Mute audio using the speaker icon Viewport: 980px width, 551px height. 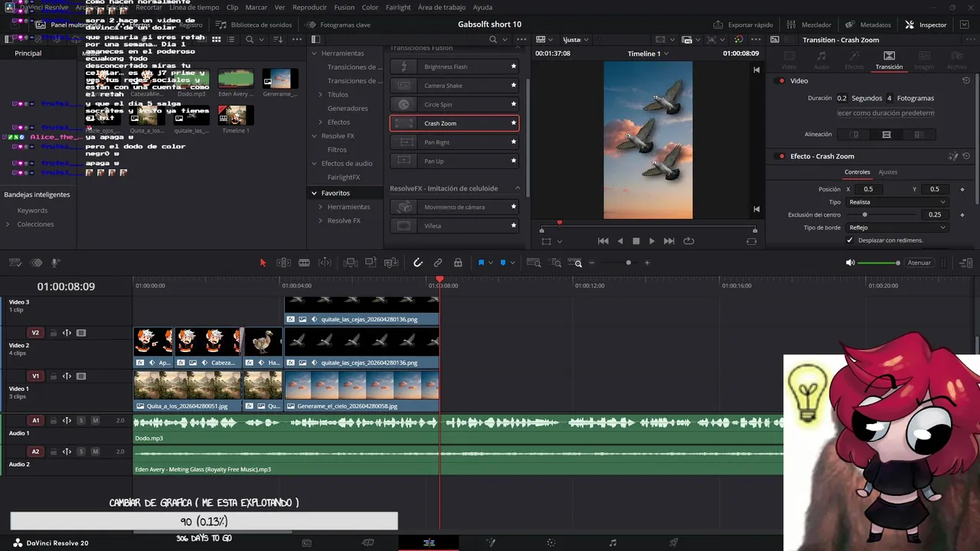click(x=850, y=262)
